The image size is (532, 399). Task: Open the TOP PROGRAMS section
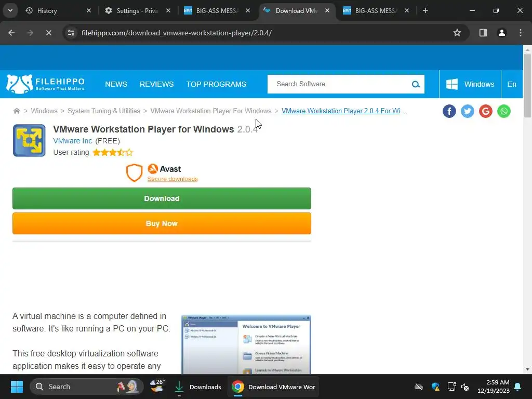click(216, 84)
